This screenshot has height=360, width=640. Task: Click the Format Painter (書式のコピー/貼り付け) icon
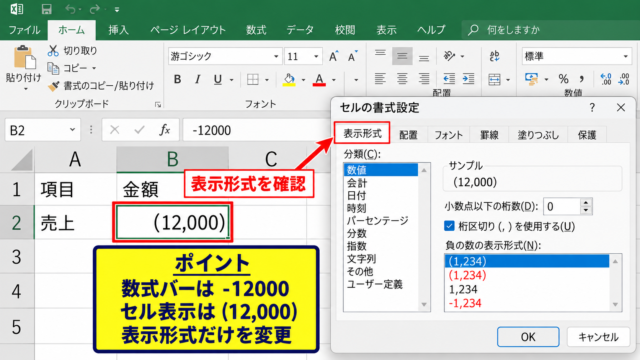(53, 86)
